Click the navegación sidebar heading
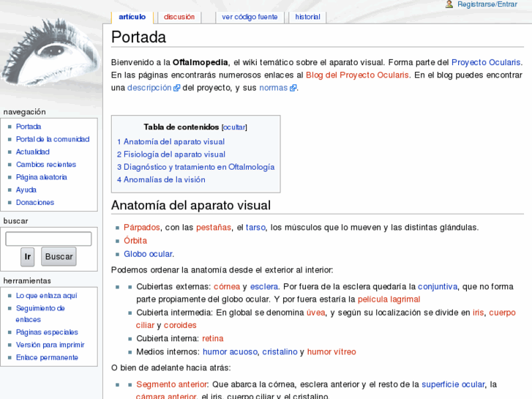 point(24,112)
